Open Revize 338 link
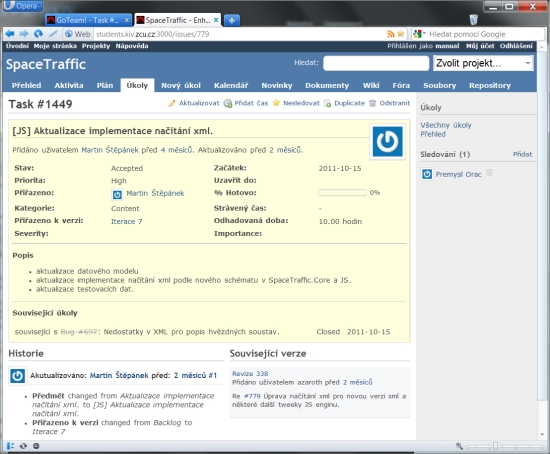Image resolution: width=550 pixels, height=454 pixels. pos(250,374)
